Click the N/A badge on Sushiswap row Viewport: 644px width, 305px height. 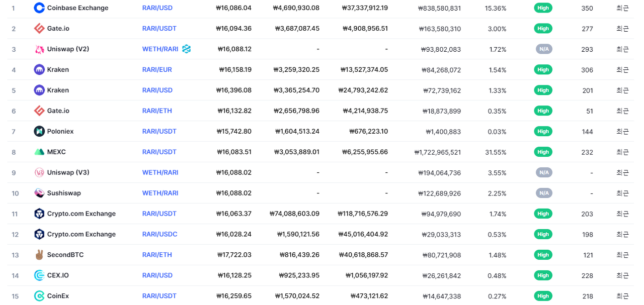544,193
